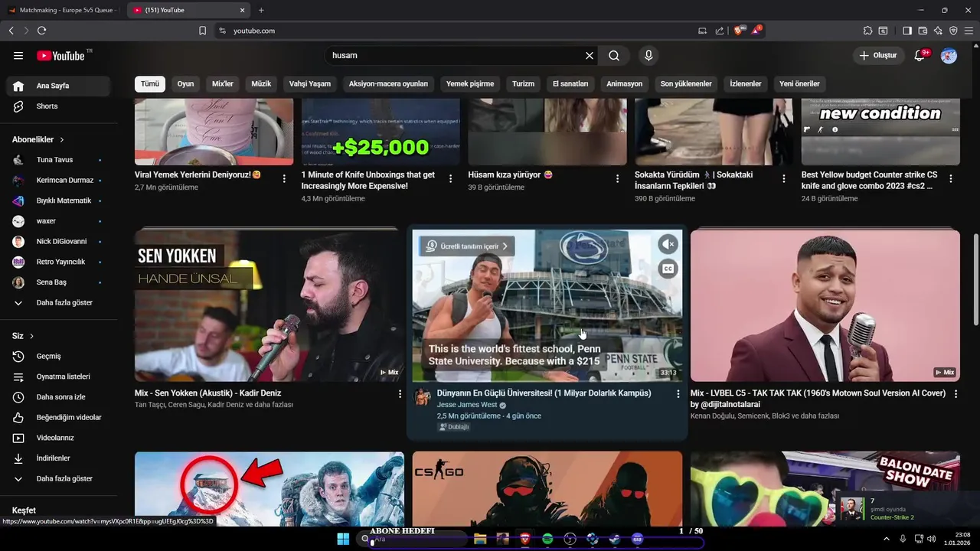
Task: Start voice search with microphone
Action: (648, 56)
